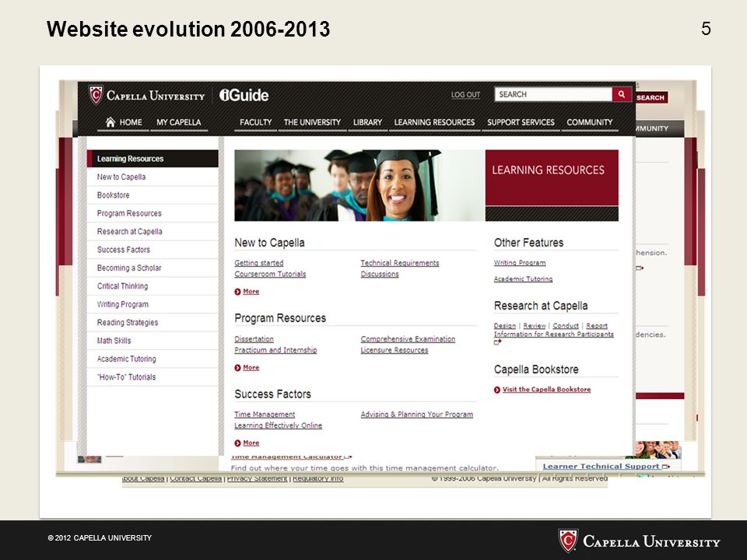Open the Getting started link
The width and height of the screenshot is (747, 560).
pyautogui.click(x=258, y=263)
